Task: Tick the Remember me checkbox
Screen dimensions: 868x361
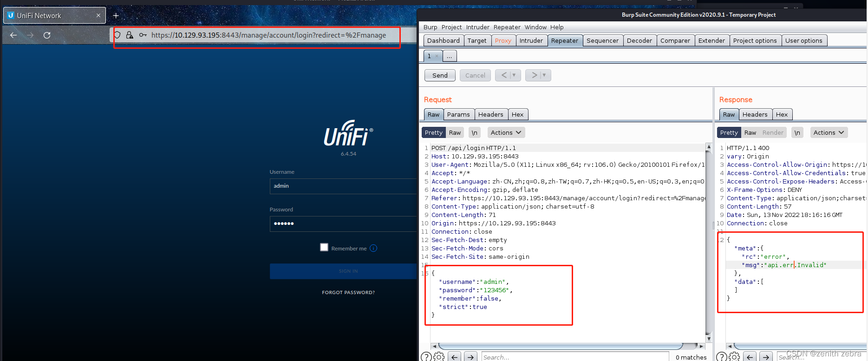Action: point(324,247)
